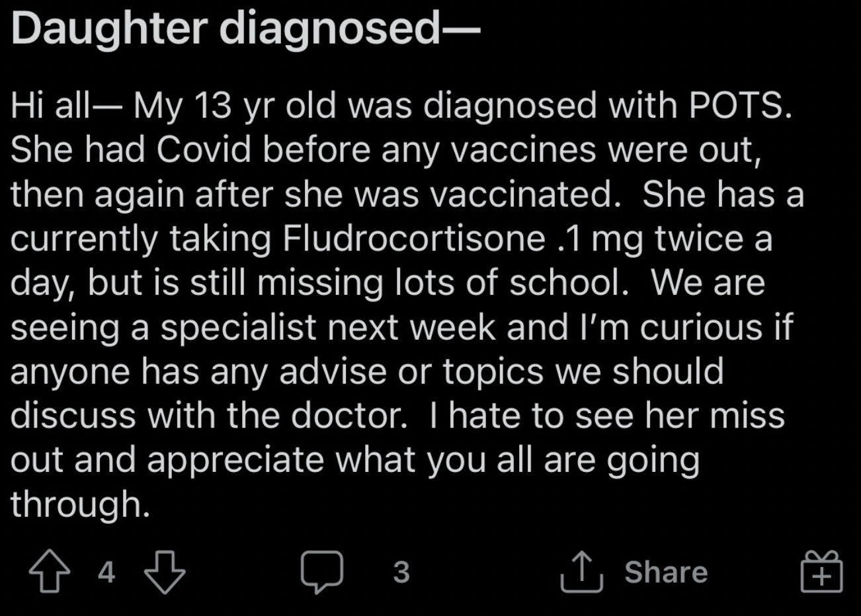The image size is (861, 616).
Task: Click the word POTS in the post
Action: [x=740, y=106]
